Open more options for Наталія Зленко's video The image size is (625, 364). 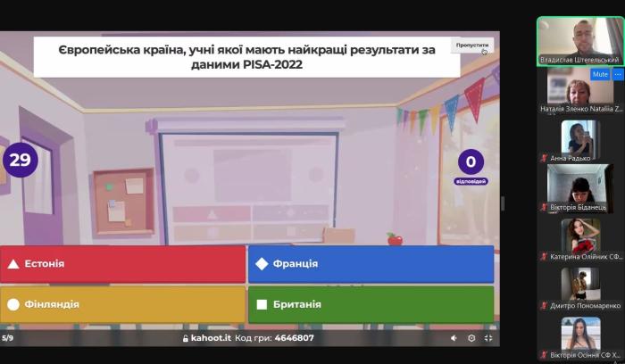point(618,74)
